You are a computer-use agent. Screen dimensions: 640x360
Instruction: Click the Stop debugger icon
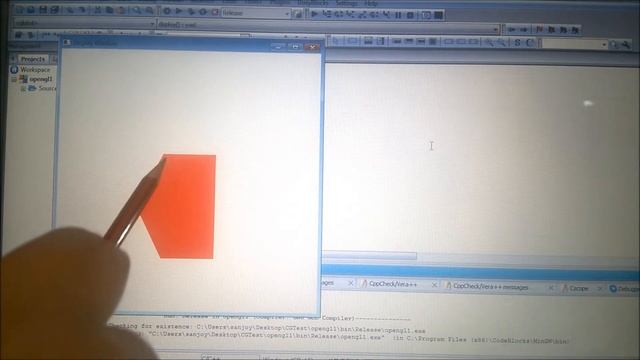click(410, 16)
